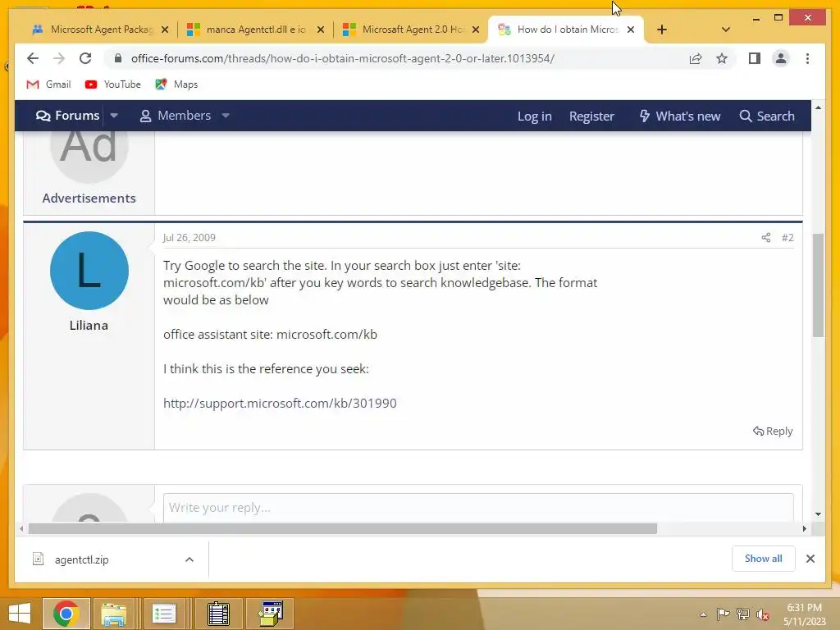The image size is (840, 630).
Task: Close the How do I obtain tab
Action: point(631,30)
